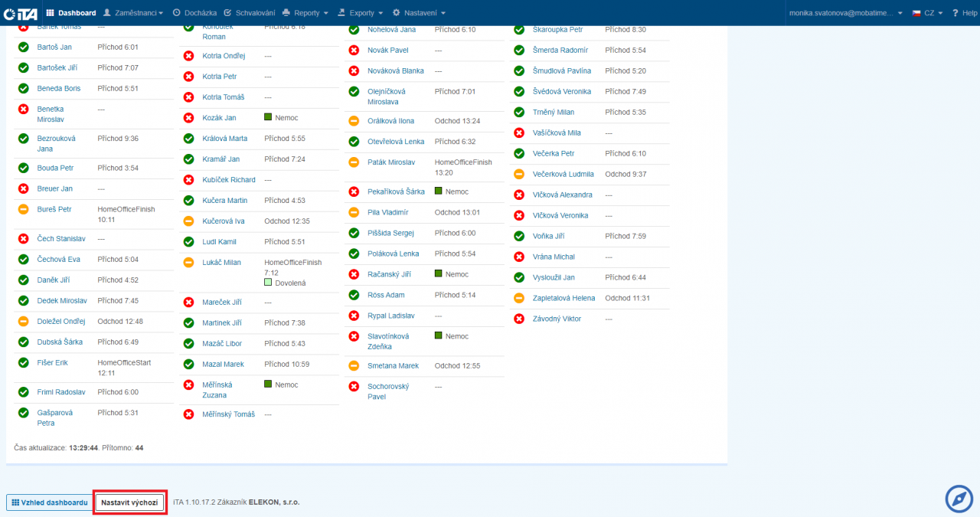Open the monika.svatonova user account menu
The width and height of the screenshot is (980, 517).
[x=846, y=13]
